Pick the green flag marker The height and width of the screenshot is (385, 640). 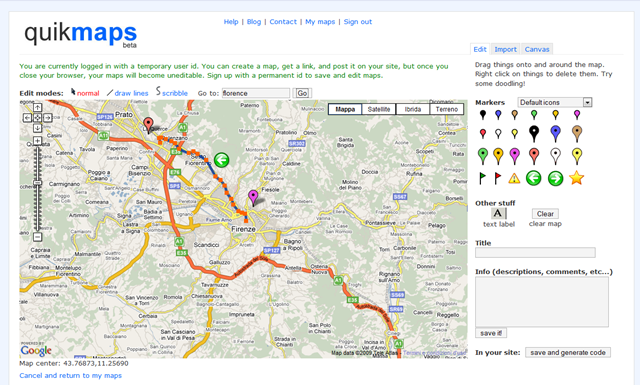482,178
